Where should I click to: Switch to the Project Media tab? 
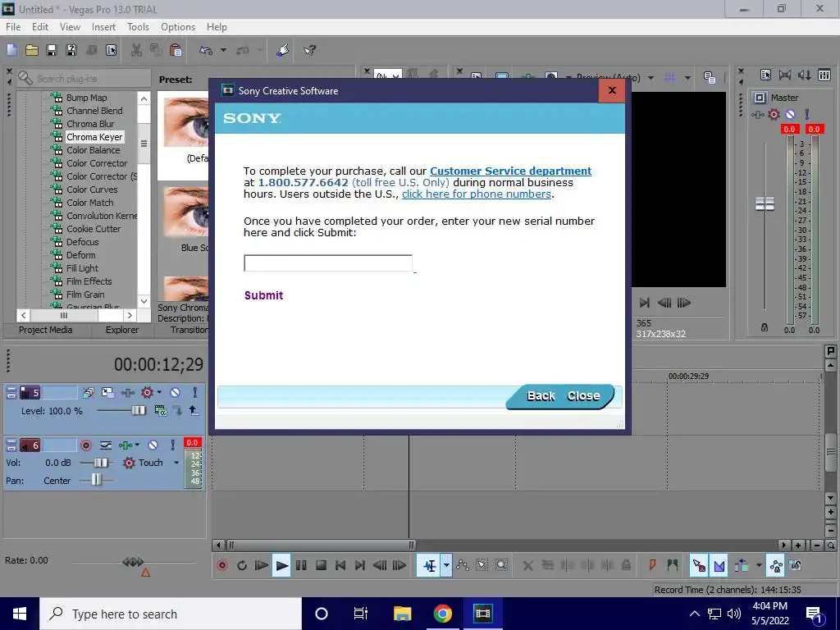(46, 330)
